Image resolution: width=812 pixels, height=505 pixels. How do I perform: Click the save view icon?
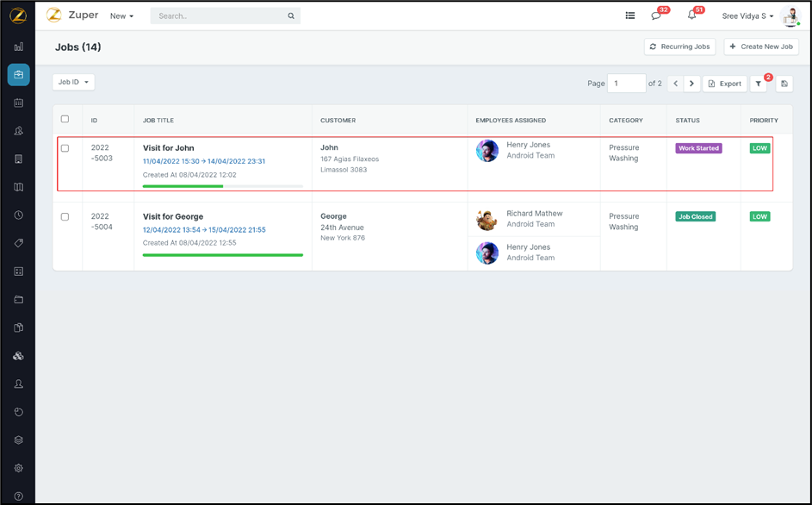click(784, 84)
